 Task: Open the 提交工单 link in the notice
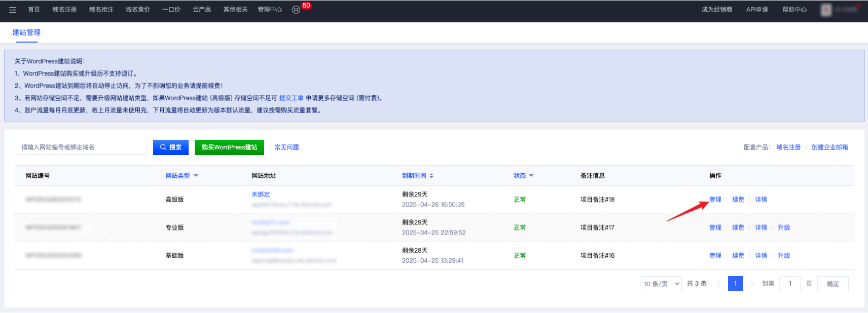pos(291,98)
